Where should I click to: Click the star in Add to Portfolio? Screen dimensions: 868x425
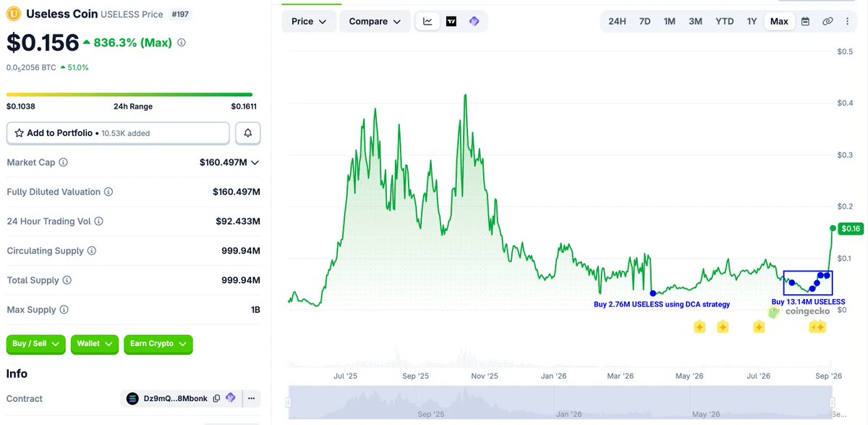point(20,133)
